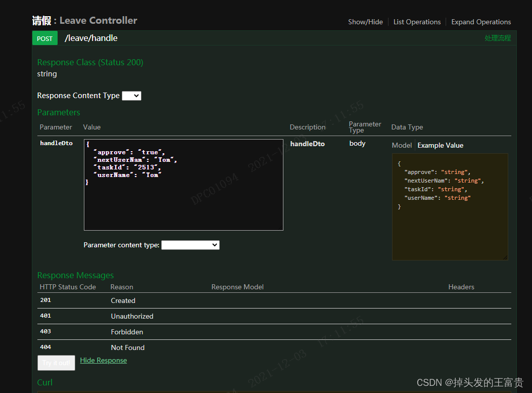Click the Headers column header
The image size is (532, 393).
[461, 287]
